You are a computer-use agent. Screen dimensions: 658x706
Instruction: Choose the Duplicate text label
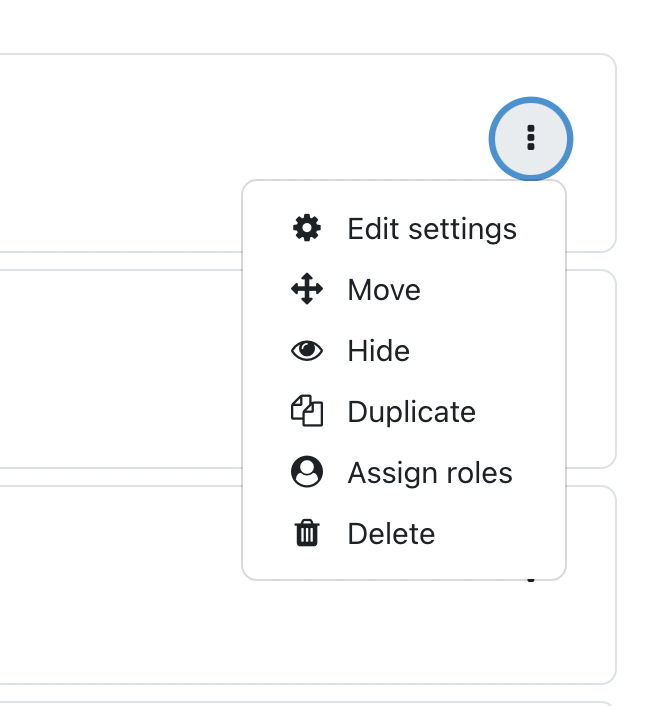tap(411, 412)
